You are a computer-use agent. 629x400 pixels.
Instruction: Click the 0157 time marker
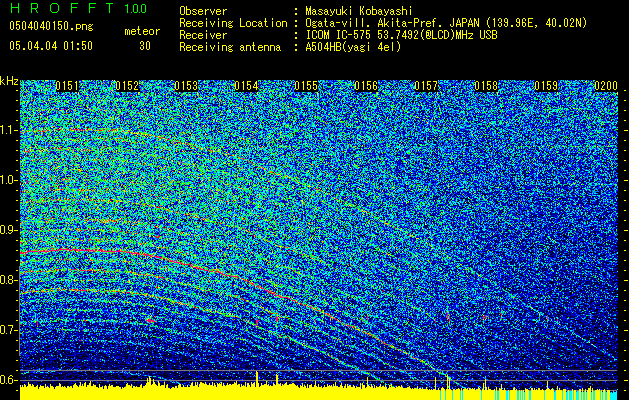426,86
